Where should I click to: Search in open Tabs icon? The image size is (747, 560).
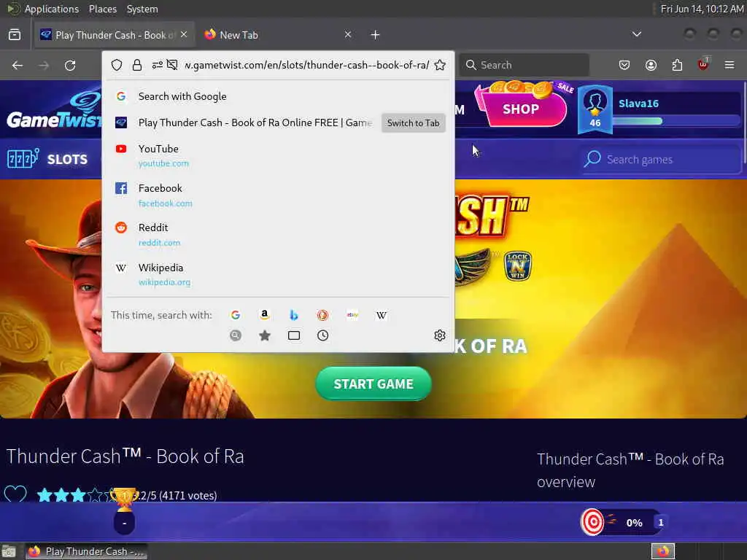[x=294, y=335]
